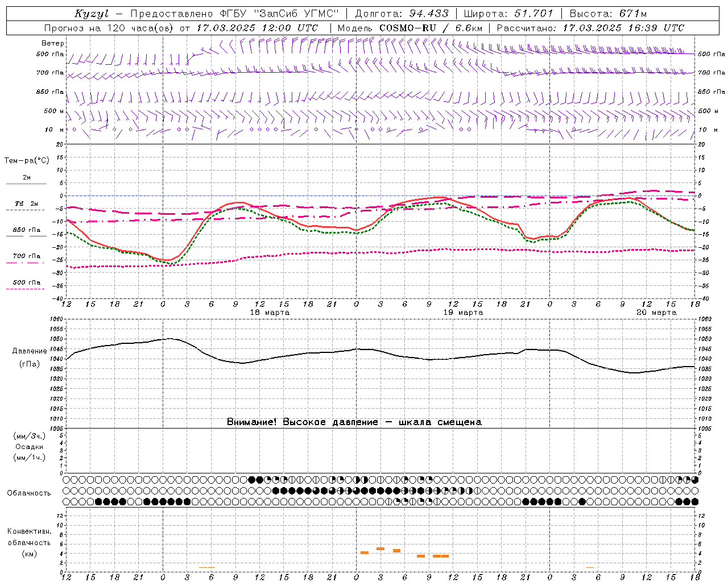Click the 10 м wind level label on left

coord(55,130)
